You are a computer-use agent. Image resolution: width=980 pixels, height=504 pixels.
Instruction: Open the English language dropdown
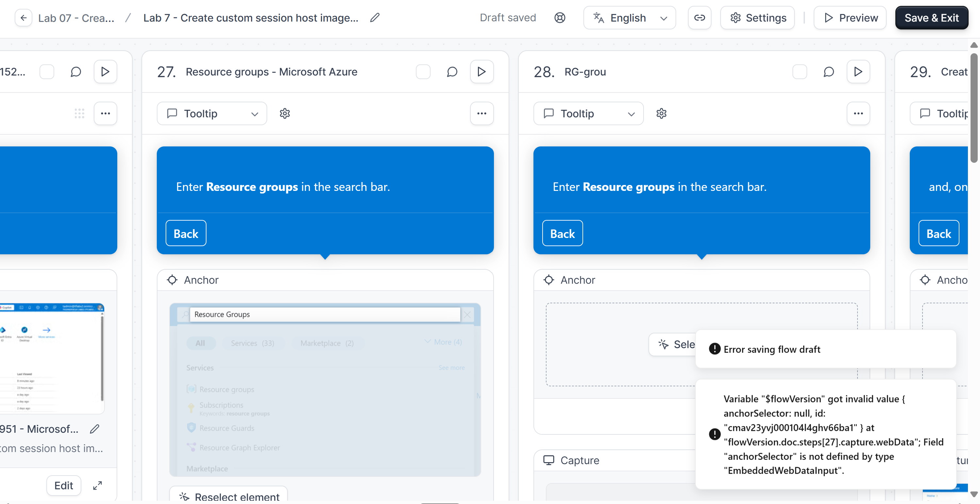pyautogui.click(x=629, y=18)
